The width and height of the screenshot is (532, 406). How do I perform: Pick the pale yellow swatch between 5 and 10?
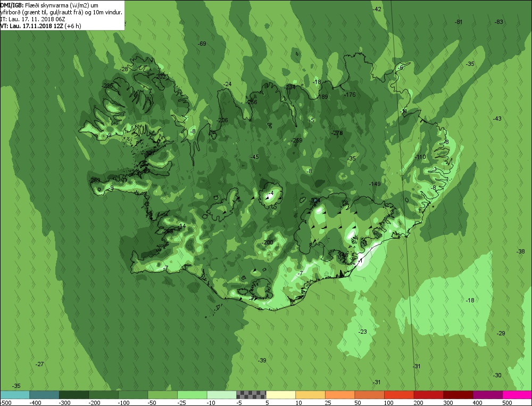pyautogui.click(x=280, y=395)
